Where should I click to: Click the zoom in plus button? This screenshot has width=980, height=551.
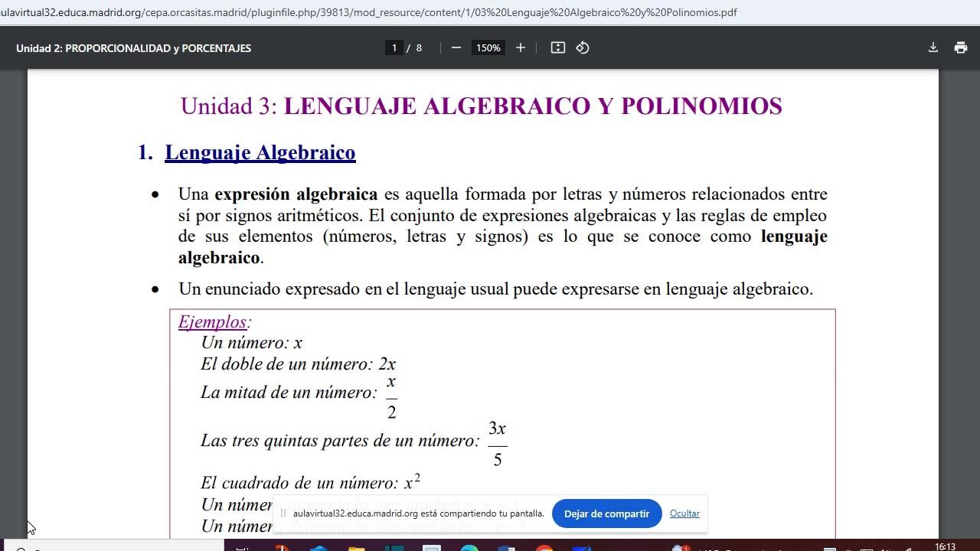[521, 47]
